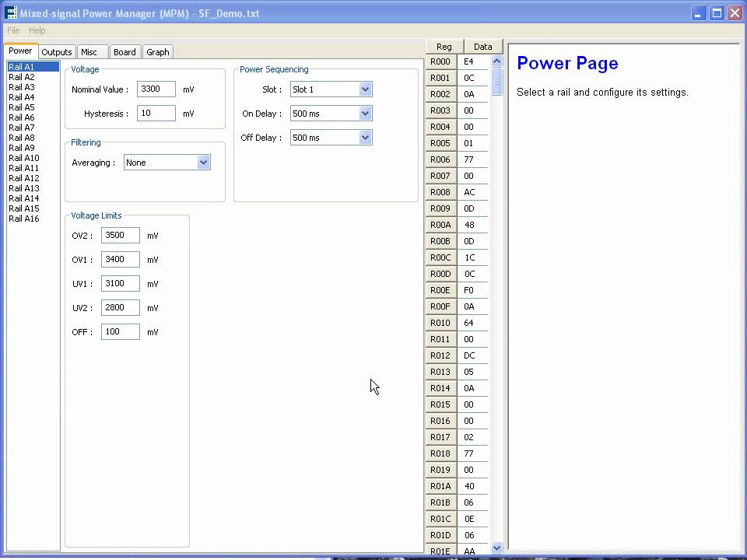
Task: Click data cell 1C of R00C
Action: point(472,257)
